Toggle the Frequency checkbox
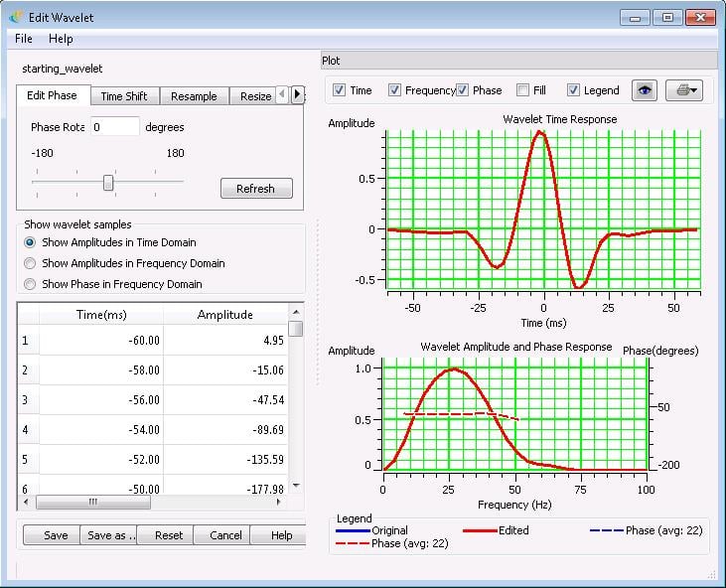726x588 pixels. click(394, 89)
